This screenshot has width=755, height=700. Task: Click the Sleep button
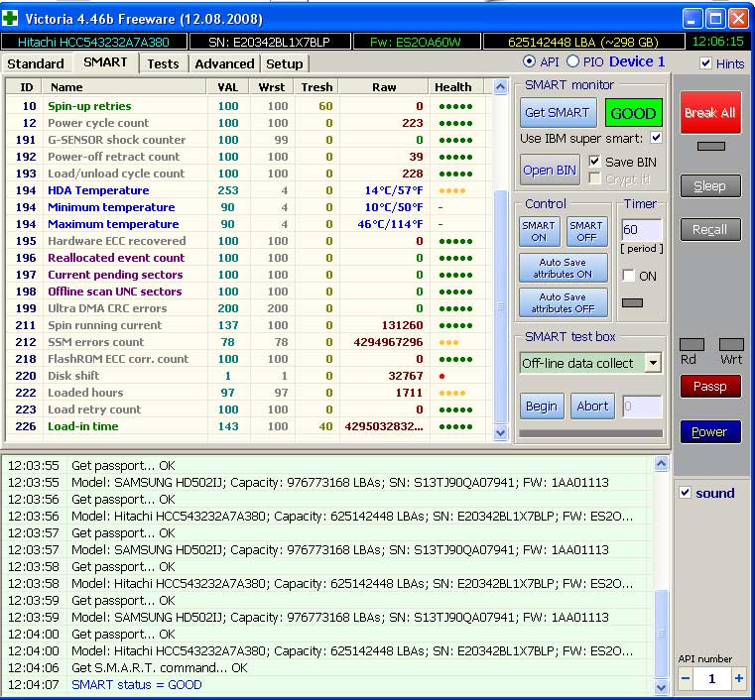710,186
